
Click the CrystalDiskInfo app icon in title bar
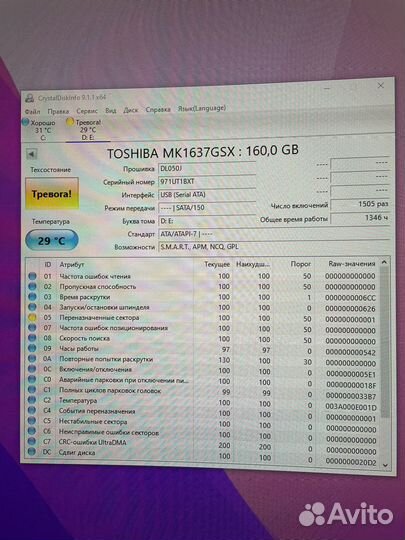pos(30,98)
